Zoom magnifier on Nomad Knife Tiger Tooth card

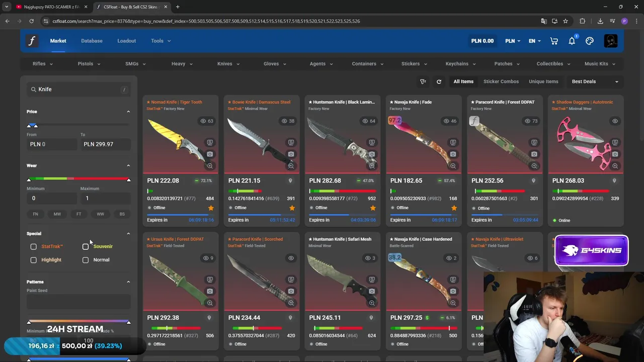210,166
